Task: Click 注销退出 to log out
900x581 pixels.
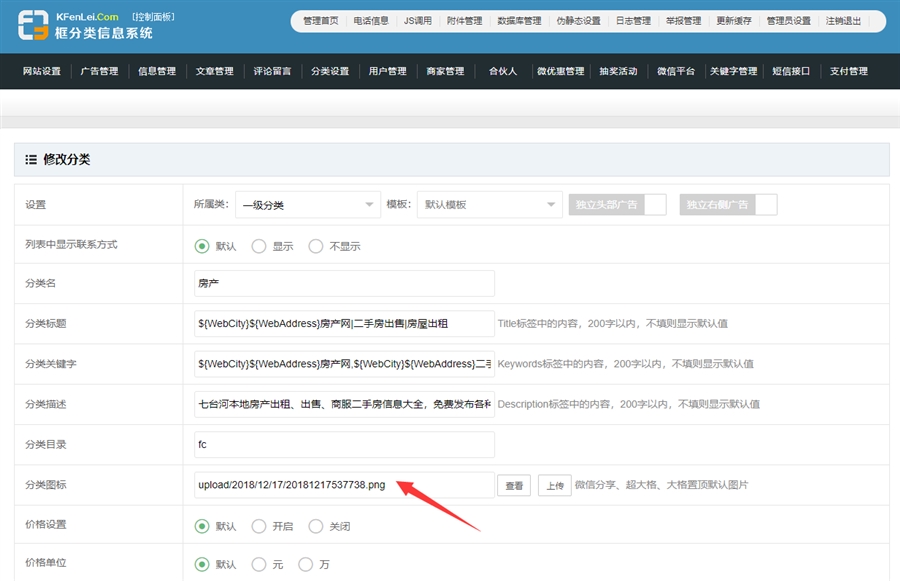Action: 843,21
